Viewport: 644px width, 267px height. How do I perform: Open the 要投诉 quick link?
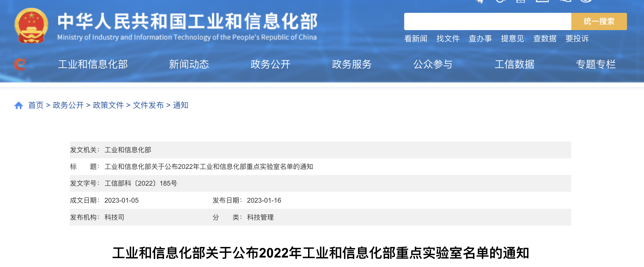coord(577,38)
